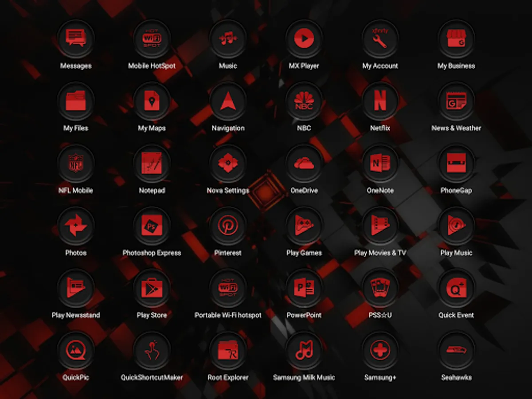Click the "Play Newsstand" text label
The width and height of the screenshot is (532, 399).
pyautogui.click(x=76, y=315)
